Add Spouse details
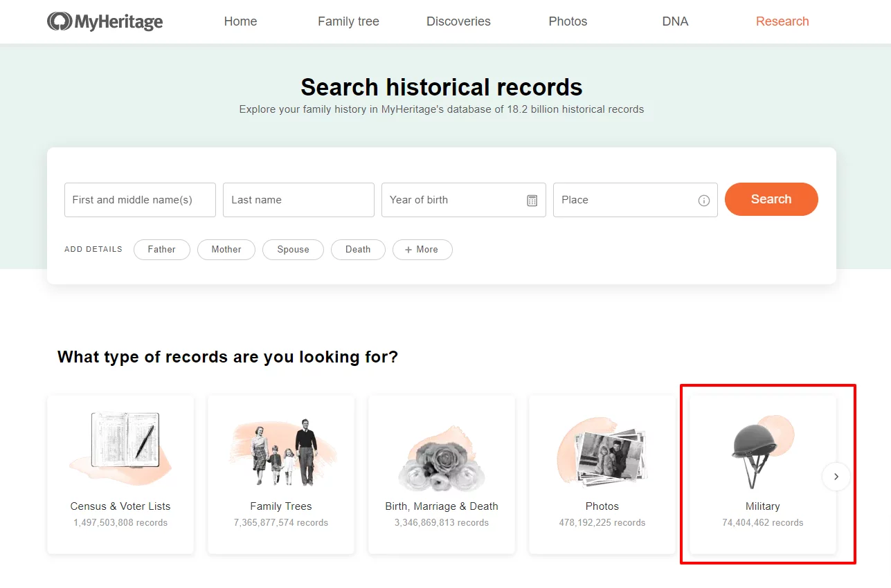This screenshot has width=891, height=588. coord(293,250)
